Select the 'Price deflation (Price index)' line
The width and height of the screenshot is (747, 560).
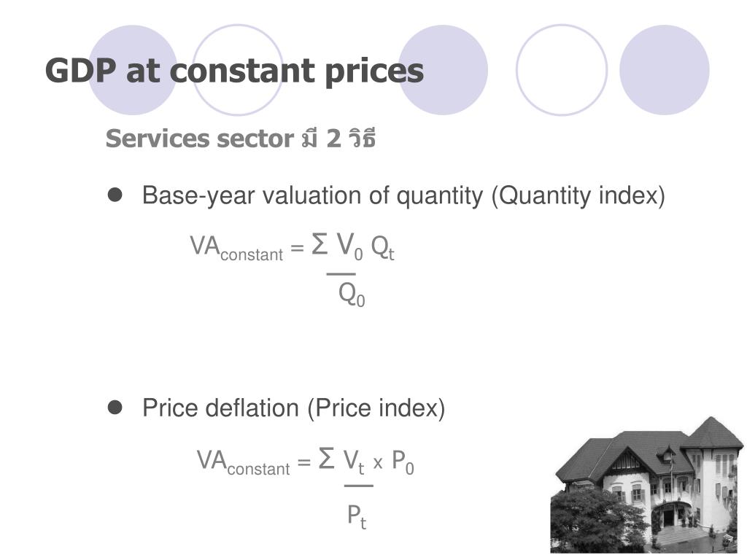tap(293, 408)
